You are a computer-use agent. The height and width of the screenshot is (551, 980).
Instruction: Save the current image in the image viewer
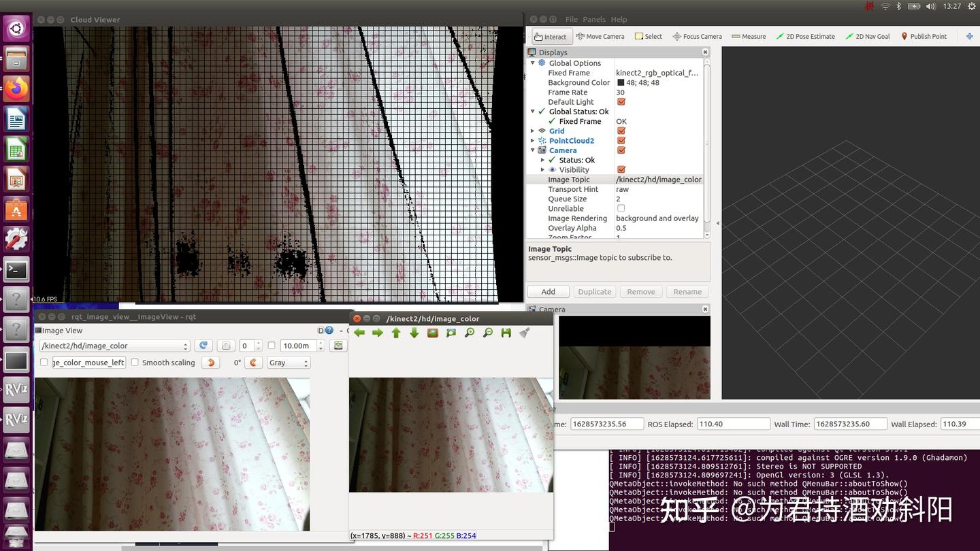(x=505, y=333)
